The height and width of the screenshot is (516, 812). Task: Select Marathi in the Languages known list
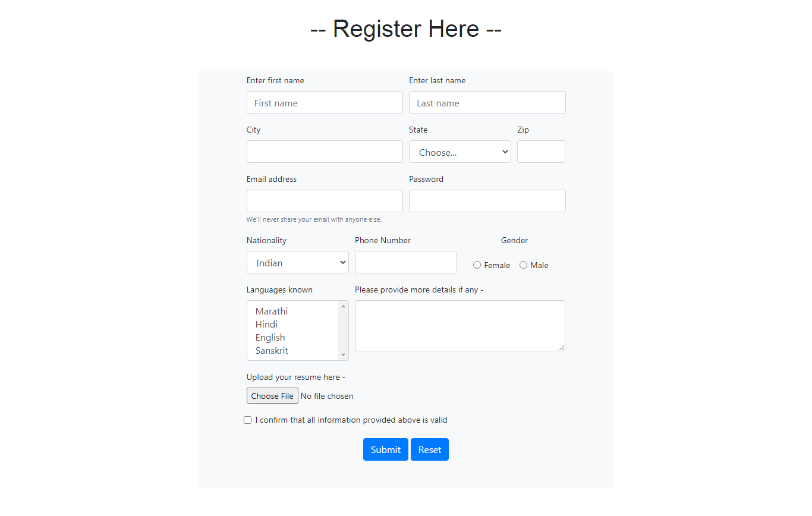(x=271, y=311)
